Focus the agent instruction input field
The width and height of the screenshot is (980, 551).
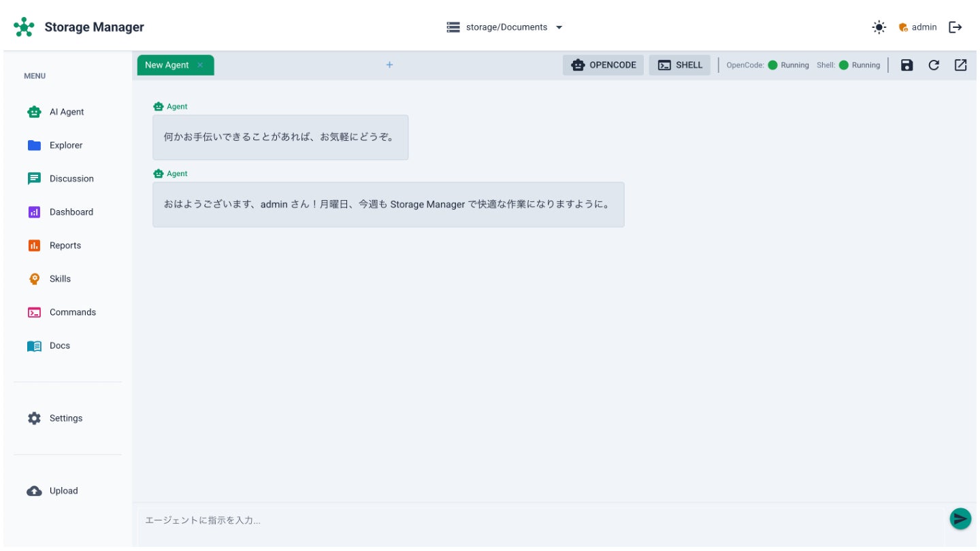538,520
